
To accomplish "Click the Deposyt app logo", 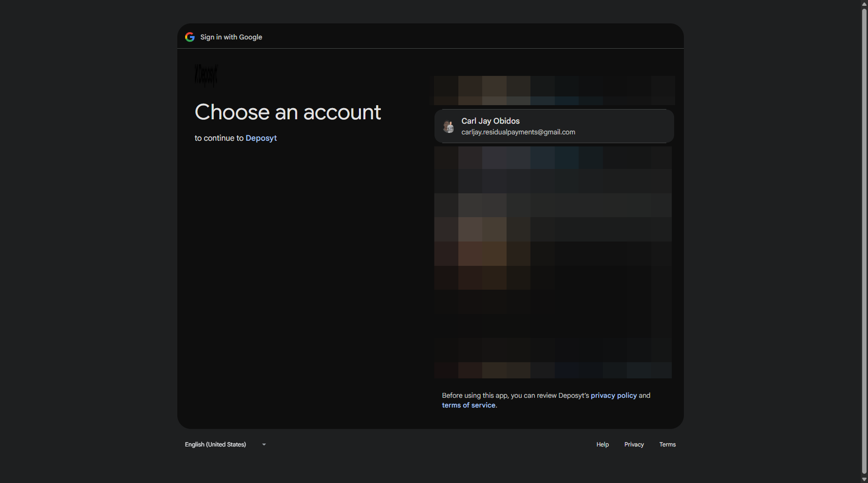I will point(206,75).
